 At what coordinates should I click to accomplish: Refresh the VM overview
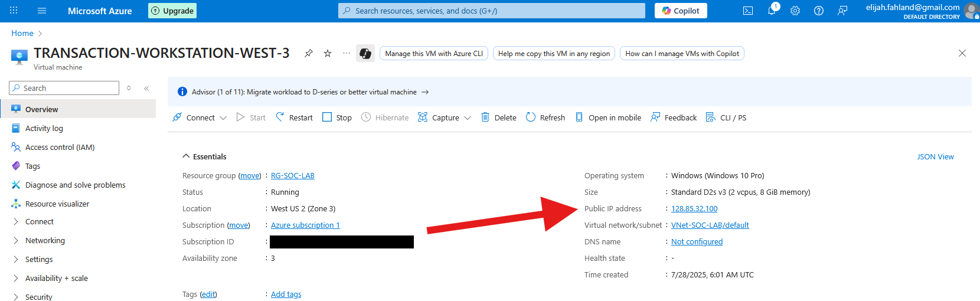(545, 117)
